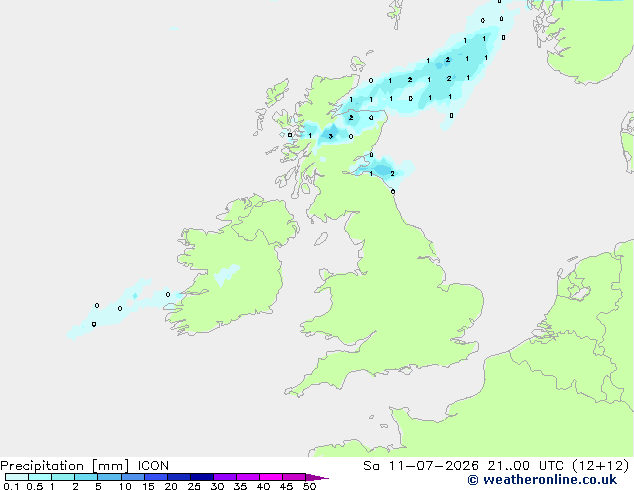The height and width of the screenshot is (490, 634).
Task: Click the legend scale label '0.1'
Action: tap(11, 486)
